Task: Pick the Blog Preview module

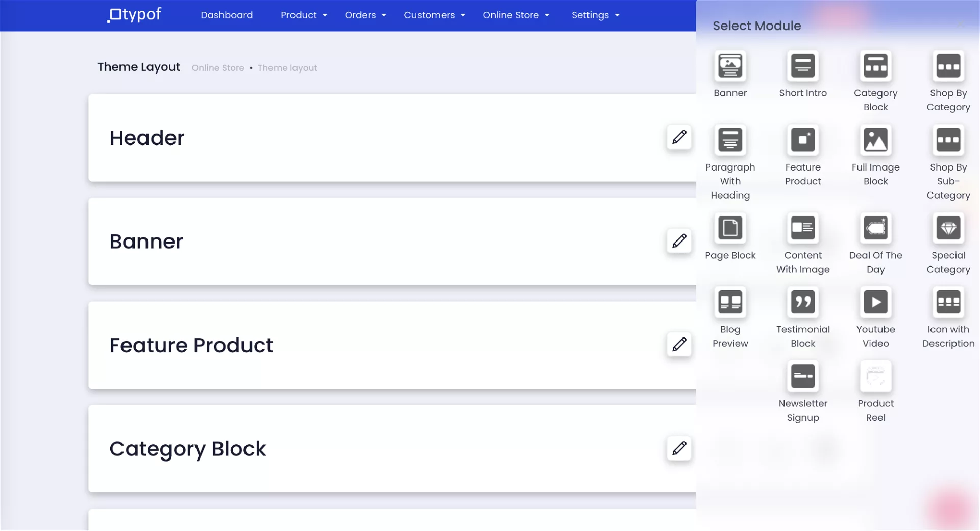Action: pyautogui.click(x=730, y=302)
